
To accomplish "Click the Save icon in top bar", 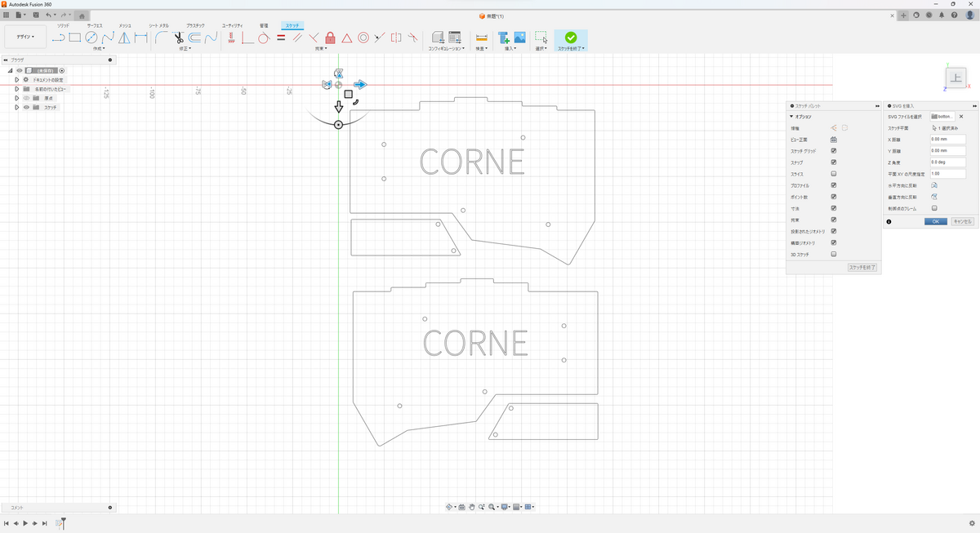I will [36, 15].
